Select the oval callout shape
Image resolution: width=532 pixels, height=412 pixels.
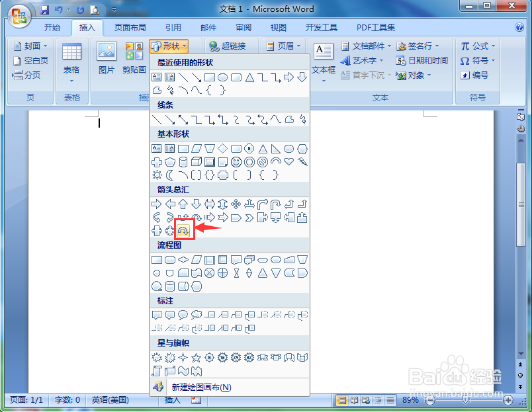click(183, 315)
